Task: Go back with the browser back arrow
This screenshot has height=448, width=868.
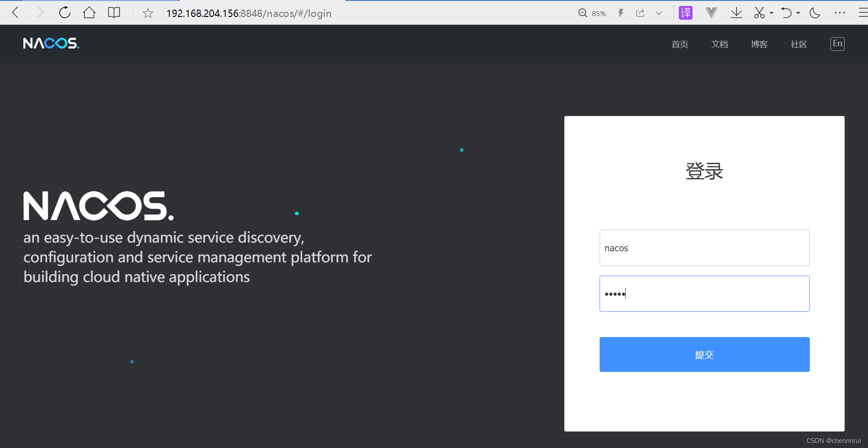Action: pos(15,13)
